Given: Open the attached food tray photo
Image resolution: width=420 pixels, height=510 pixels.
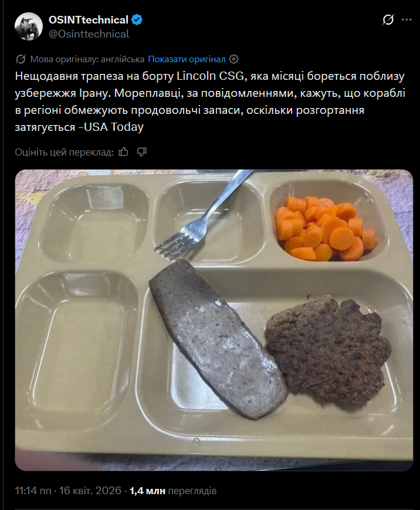Looking at the screenshot, I should pyautogui.click(x=214, y=320).
